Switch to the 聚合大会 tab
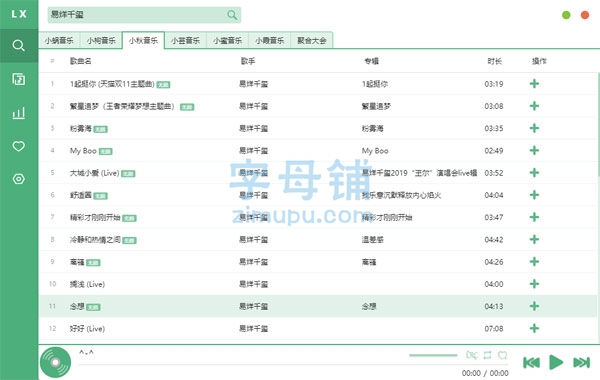 [311, 41]
